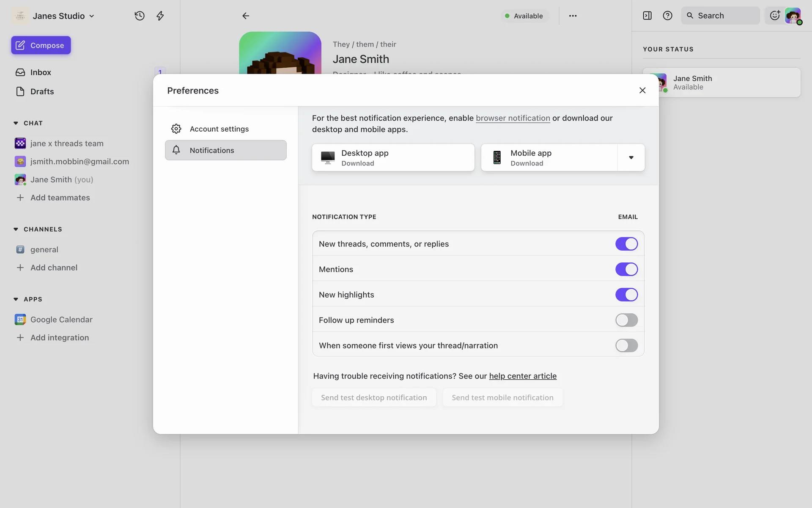Expand the Mobile app download dropdown arrow
The height and width of the screenshot is (508, 812).
[x=631, y=157]
